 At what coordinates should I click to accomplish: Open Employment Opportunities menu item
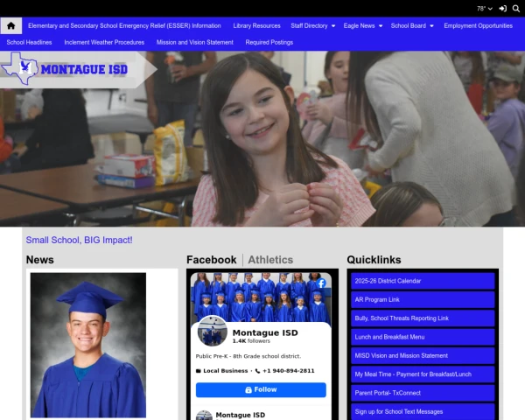click(478, 25)
